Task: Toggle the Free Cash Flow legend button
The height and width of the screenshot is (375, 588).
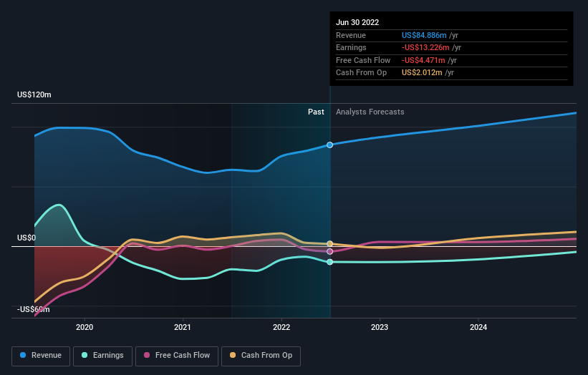Action: pyautogui.click(x=177, y=356)
